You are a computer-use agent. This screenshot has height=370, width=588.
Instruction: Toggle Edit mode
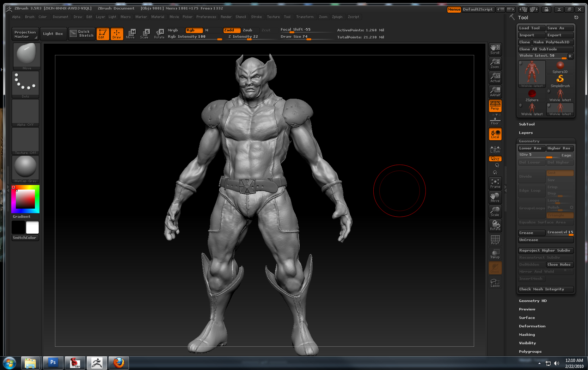coord(103,34)
